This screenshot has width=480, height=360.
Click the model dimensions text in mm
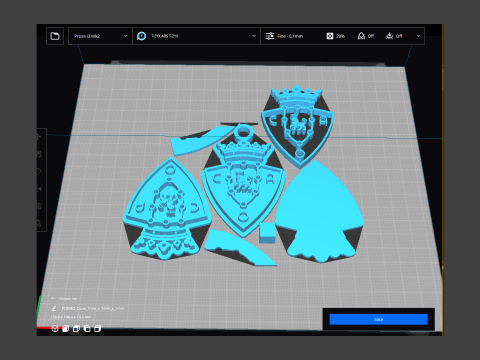click(71, 317)
